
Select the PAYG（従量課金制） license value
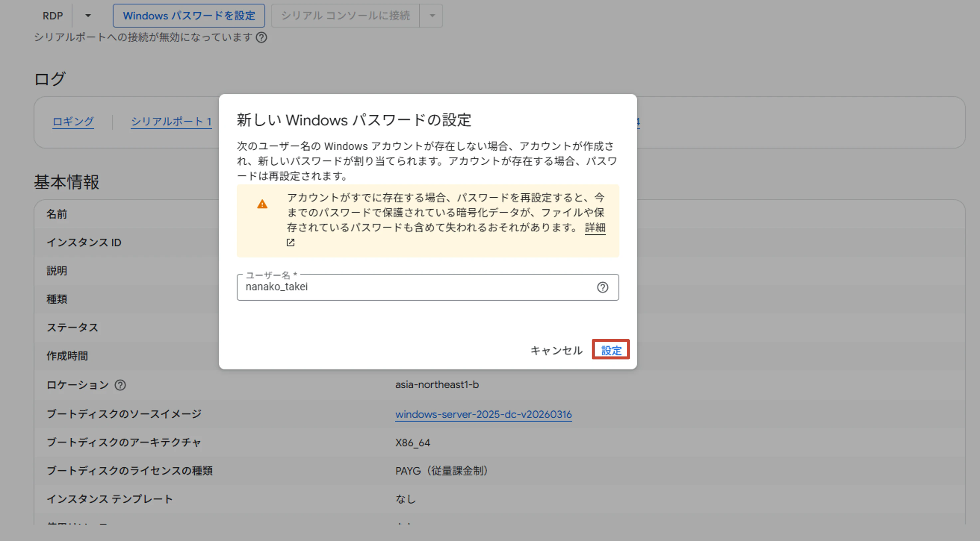[x=442, y=471]
